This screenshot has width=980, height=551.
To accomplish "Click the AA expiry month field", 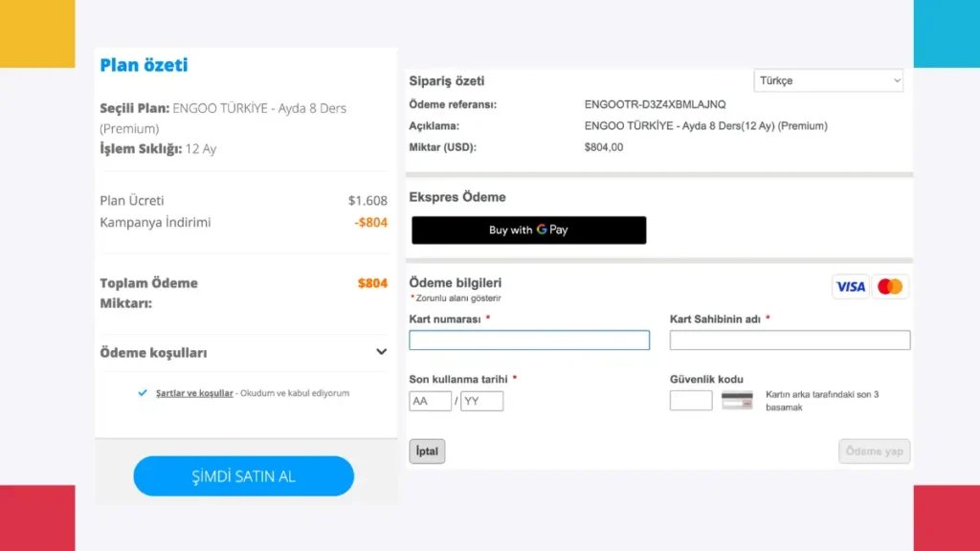I will pos(430,401).
